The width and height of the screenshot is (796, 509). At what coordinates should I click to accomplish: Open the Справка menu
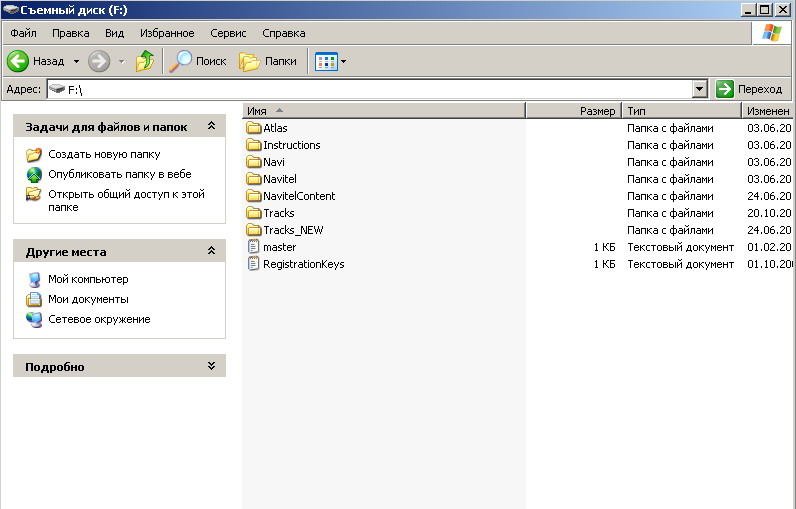coord(284,33)
